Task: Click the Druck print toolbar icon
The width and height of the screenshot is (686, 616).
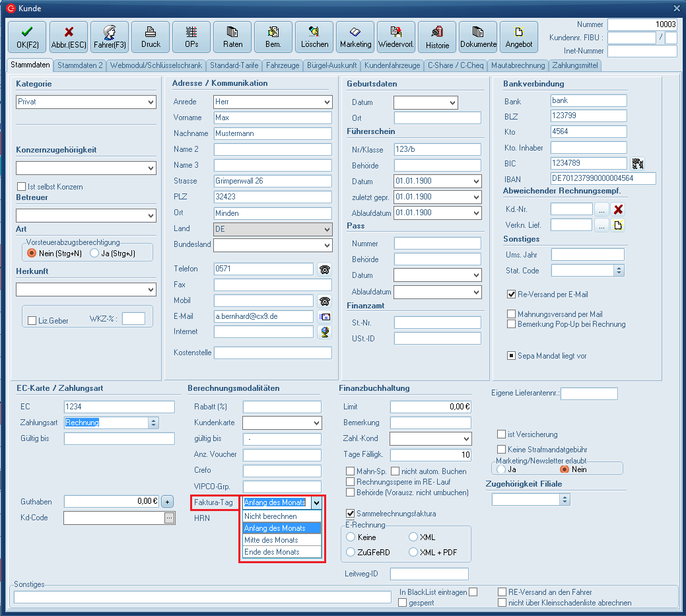Action: [151, 36]
